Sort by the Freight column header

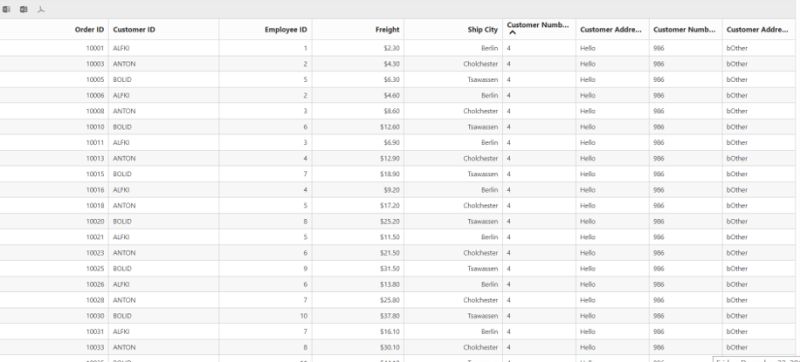tap(387, 30)
